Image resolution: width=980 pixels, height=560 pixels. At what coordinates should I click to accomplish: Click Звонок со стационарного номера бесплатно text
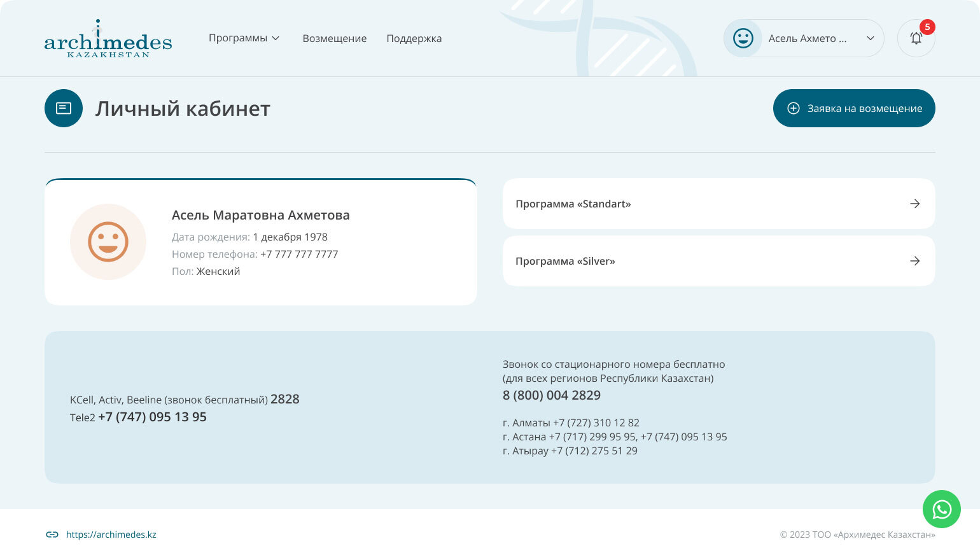pos(614,365)
